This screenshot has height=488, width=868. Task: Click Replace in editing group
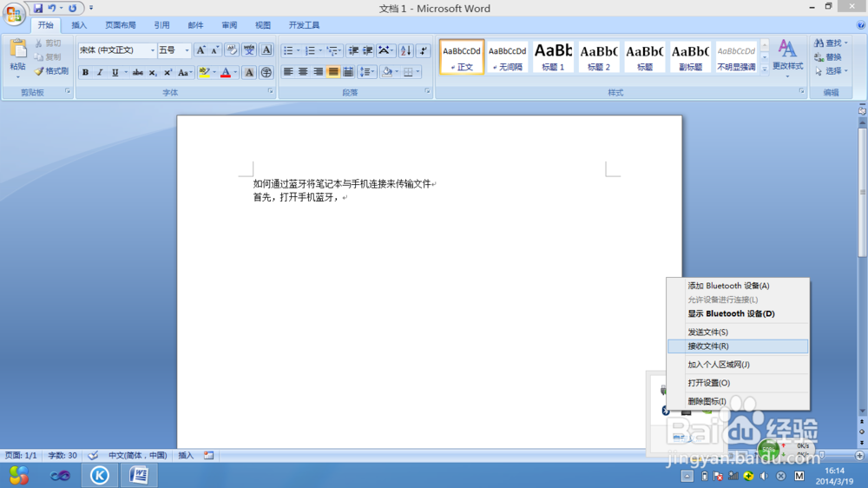tap(828, 57)
